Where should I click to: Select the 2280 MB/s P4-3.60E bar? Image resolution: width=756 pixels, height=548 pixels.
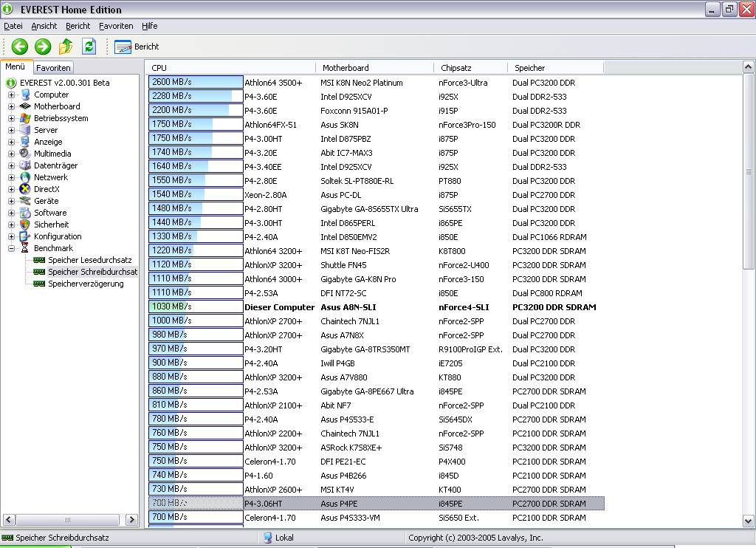(x=196, y=96)
